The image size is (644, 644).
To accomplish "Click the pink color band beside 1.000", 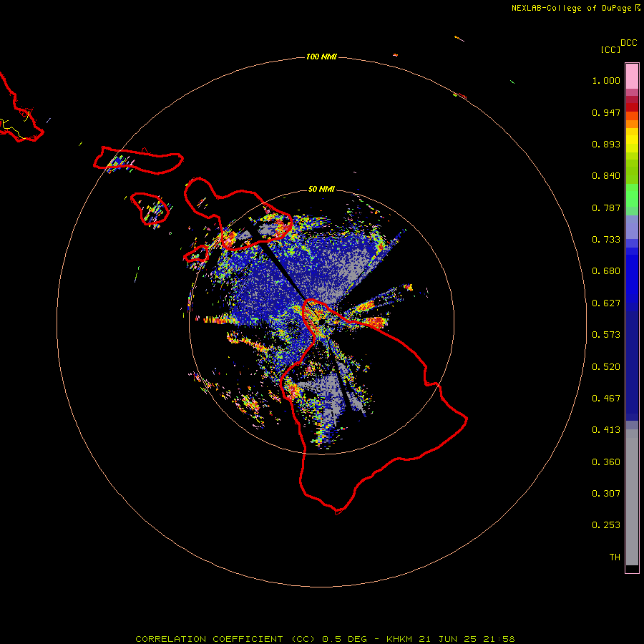I will pyautogui.click(x=632, y=77).
